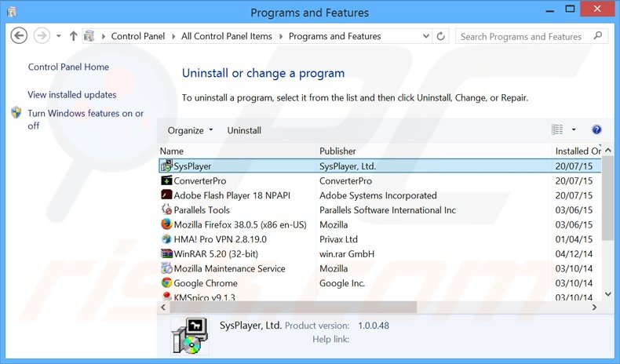The height and width of the screenshot is (364, 620).
Task: Click the WinRAR program icon
Action: (x=166, y=253)
